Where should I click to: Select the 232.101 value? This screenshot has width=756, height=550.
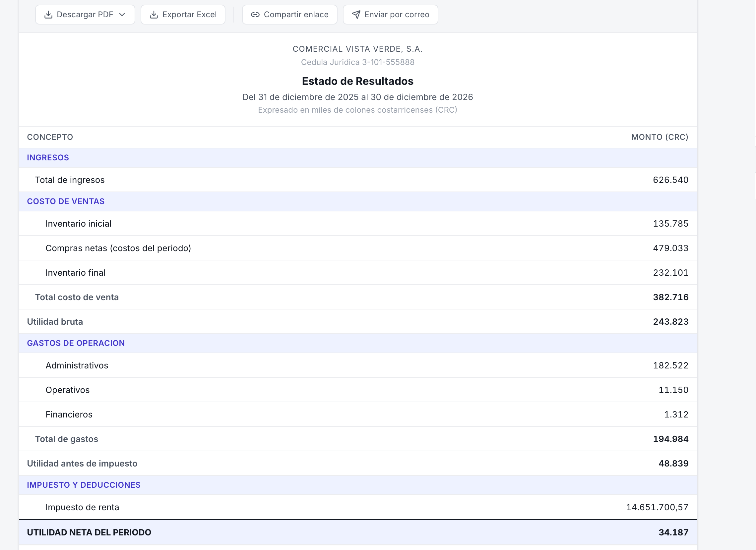(671, 273)
